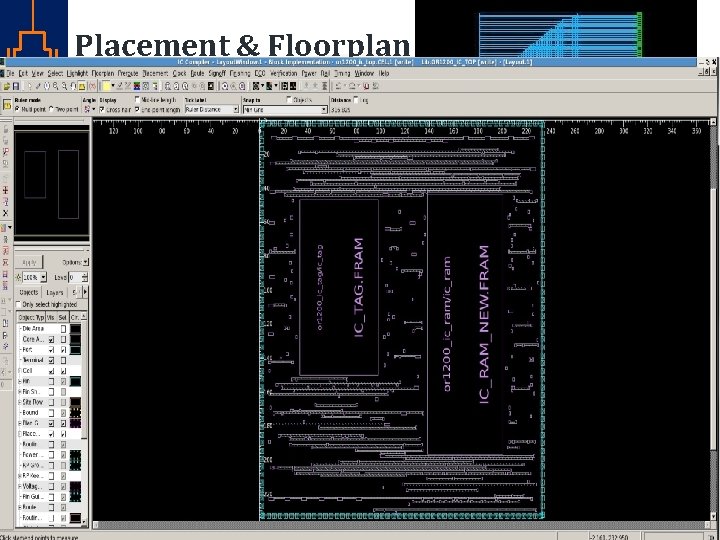Select the zoom in magnifier tool
The image size is (720, 540).
coord(56,86)
